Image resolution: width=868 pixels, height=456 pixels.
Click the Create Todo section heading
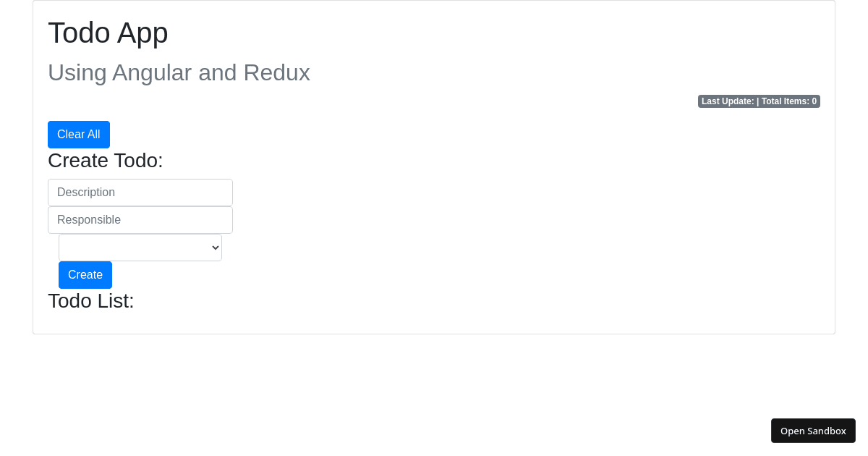tap(105, 161)
